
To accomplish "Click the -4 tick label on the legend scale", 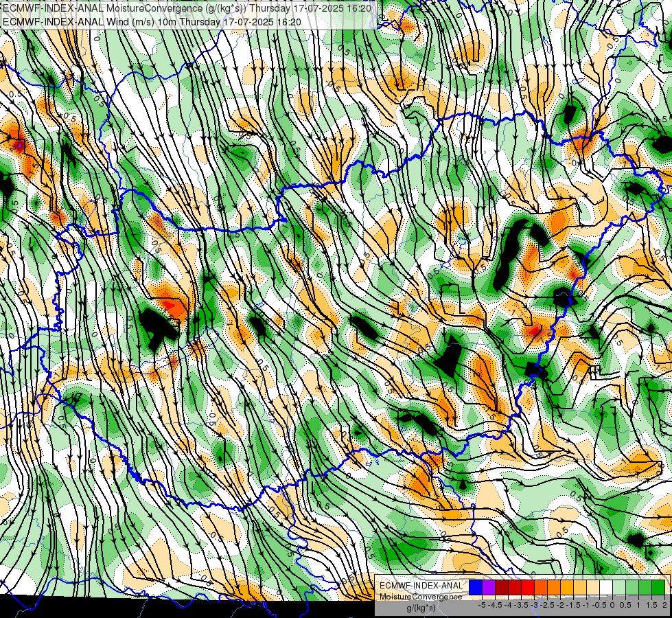I will [508, 605].
